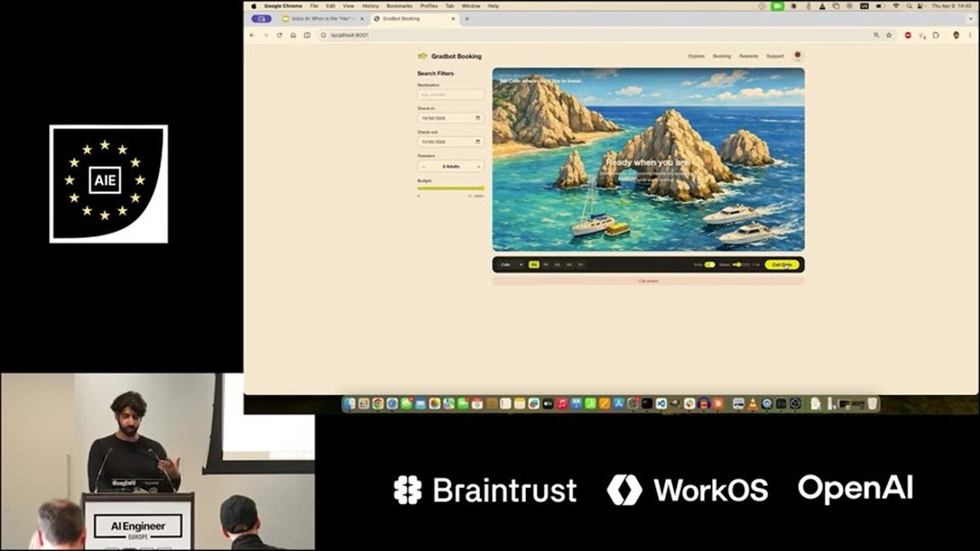980x551 pixels.
Task: Open the Profiles menu
Action: 430,6
